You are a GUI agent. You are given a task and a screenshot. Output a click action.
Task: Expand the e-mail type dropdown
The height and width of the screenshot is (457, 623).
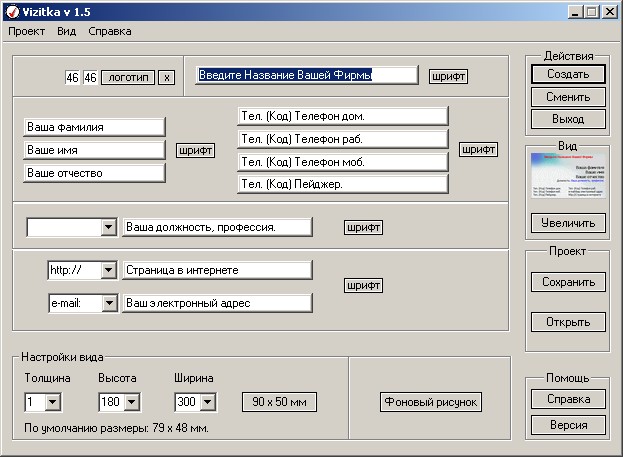coord(108,302)
